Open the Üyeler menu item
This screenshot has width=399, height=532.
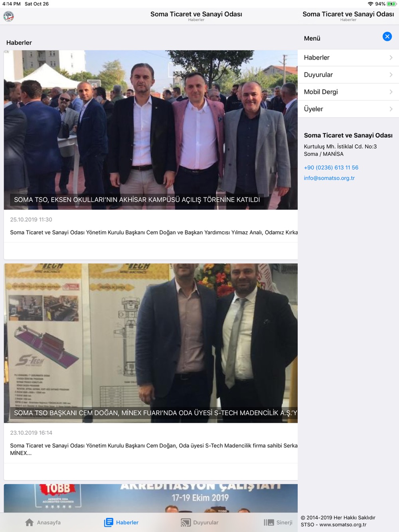click(x=348, y=109)
